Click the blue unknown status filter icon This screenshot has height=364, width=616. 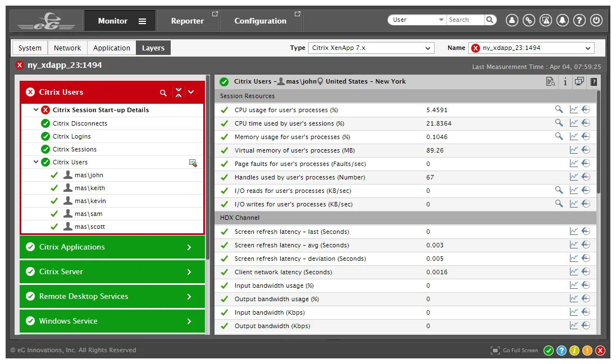(562, 351)
